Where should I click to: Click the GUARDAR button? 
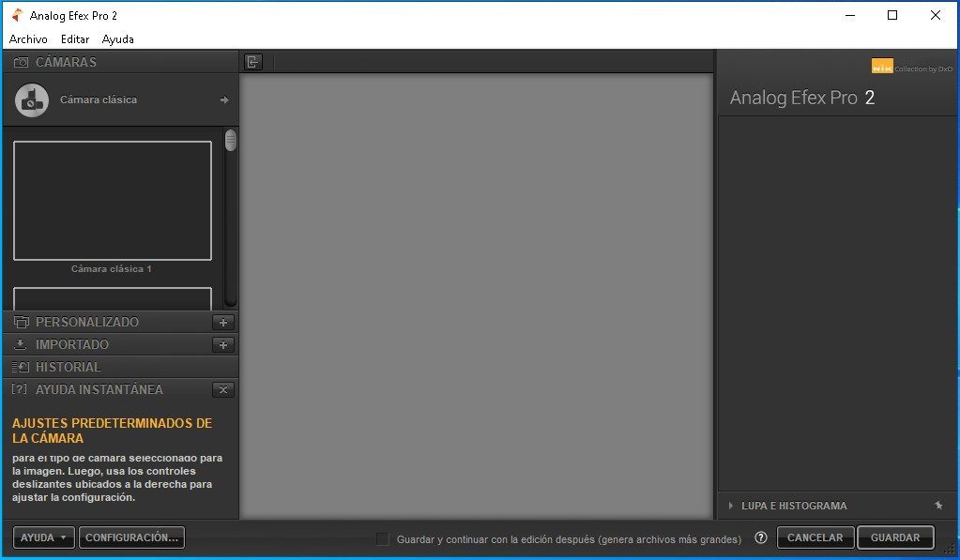(x=895, y=537)
